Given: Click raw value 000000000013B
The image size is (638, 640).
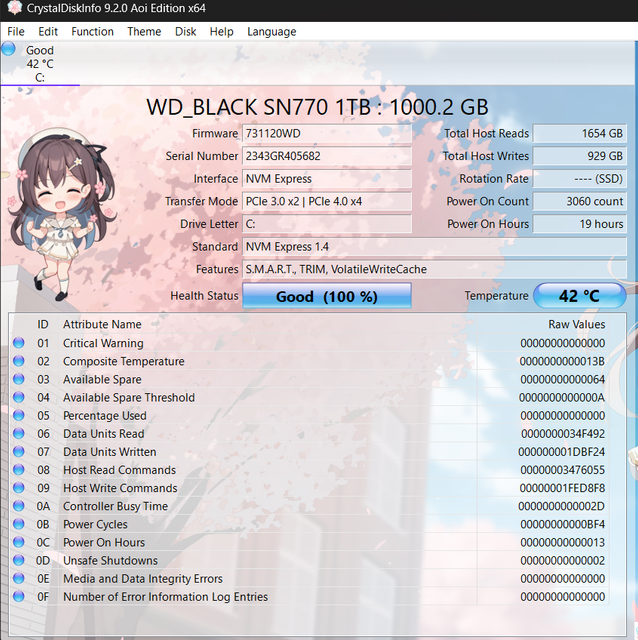Looking at the screenshot, I should [562, 361].
